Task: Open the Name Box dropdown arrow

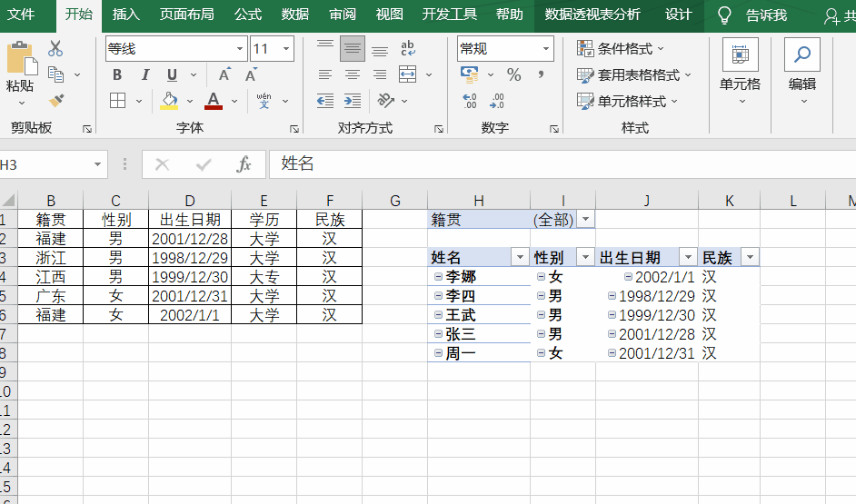Action: pos(97,164)
